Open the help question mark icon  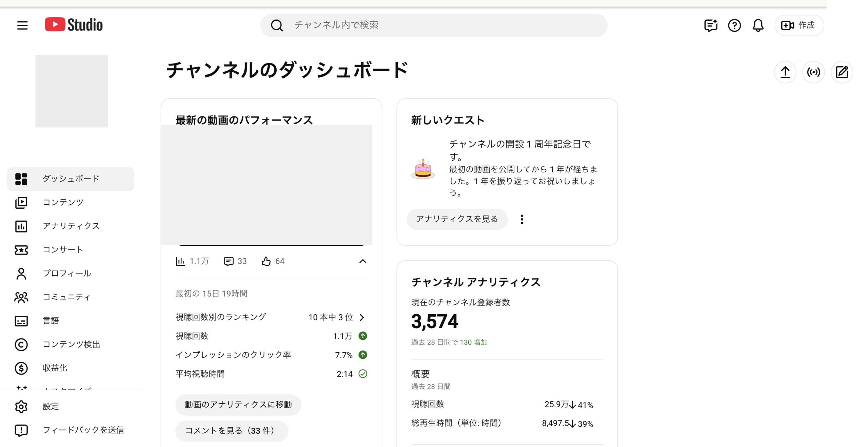pos(734,25)
